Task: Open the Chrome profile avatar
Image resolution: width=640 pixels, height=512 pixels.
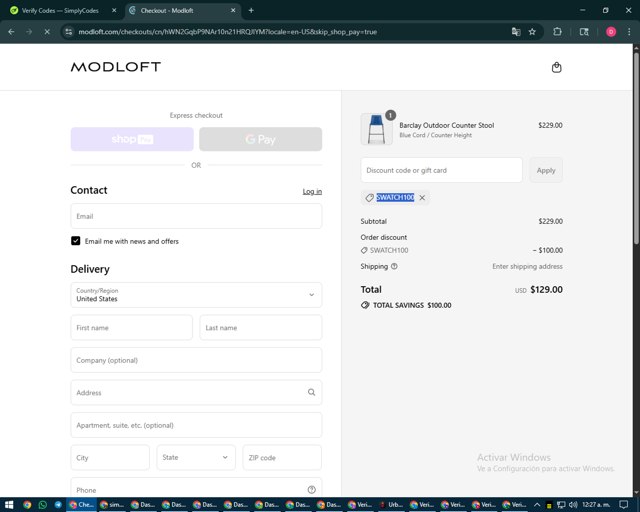Action: tap(611, 32)
